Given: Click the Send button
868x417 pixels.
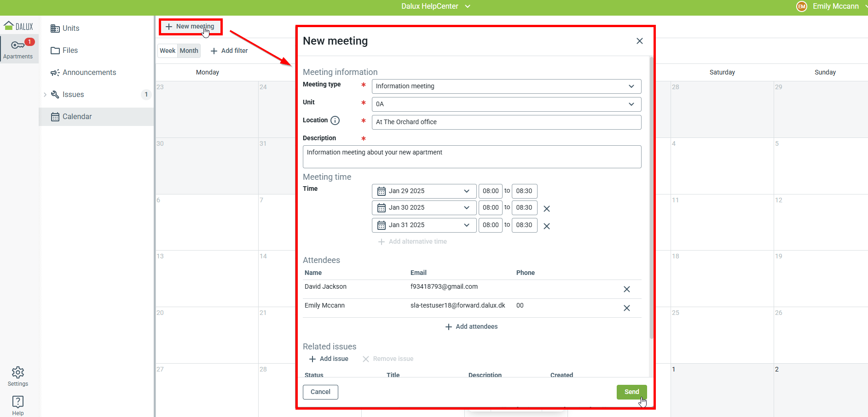Looking at the screenshot, I should [631, 392].
